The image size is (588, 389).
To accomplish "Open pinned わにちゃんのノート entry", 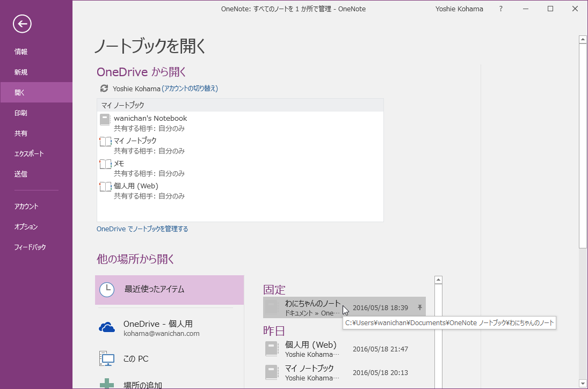I will coord(344,307).
